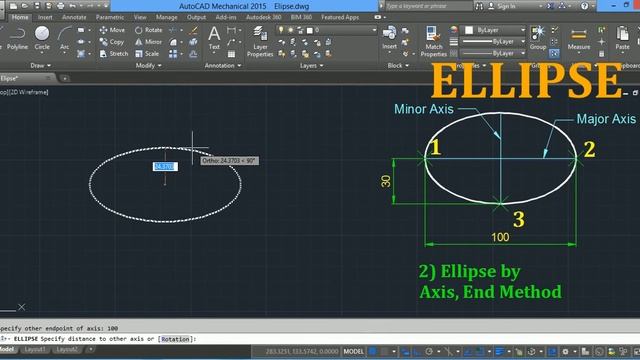Open the Insert ribbon tab

[45, 17]
